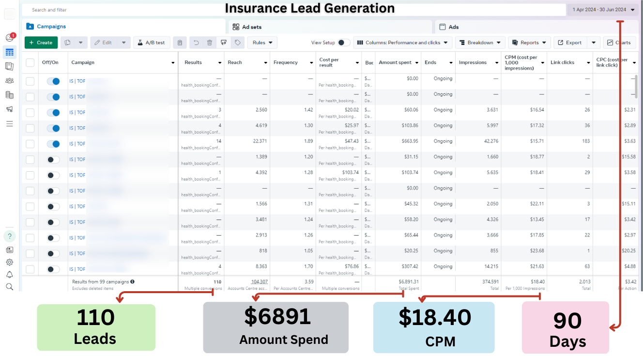Open the Settings gear icon
The image size is (644, 356).
tap(9, 262)
